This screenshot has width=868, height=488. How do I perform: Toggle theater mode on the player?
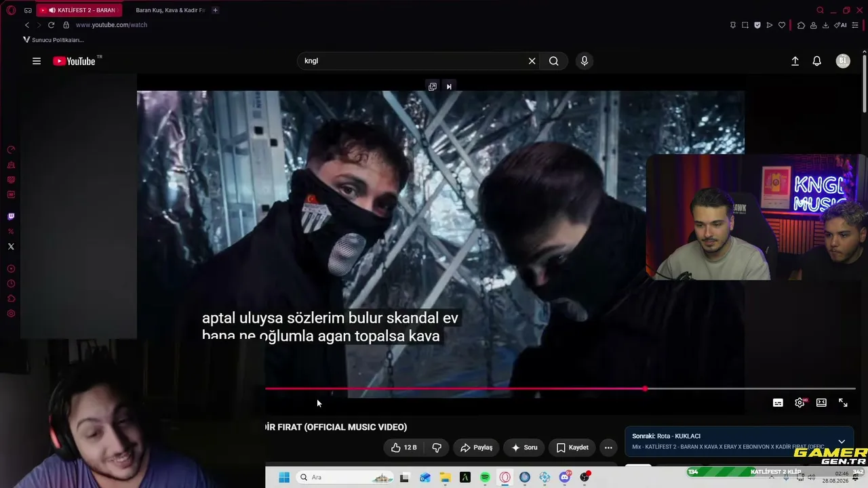(821, 403)
